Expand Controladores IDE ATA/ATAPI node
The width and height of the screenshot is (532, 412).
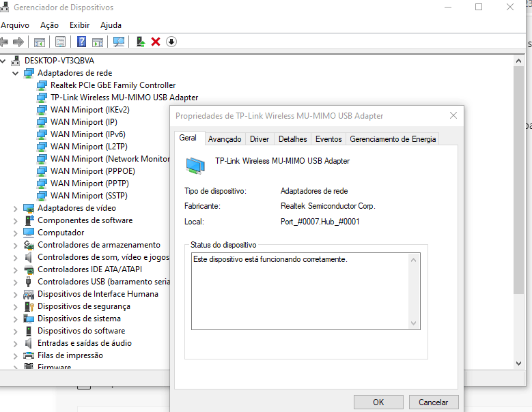pos(15,270)
